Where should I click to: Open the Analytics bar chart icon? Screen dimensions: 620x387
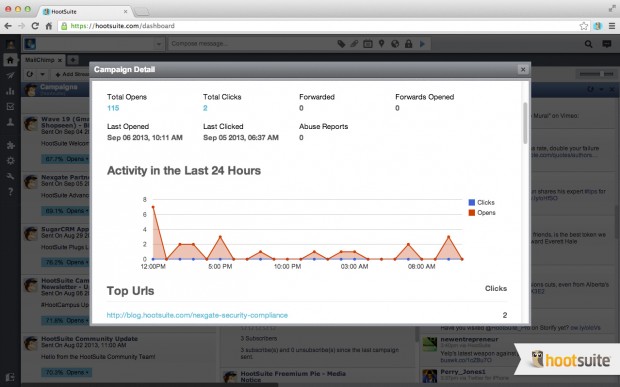pos(10,91)
